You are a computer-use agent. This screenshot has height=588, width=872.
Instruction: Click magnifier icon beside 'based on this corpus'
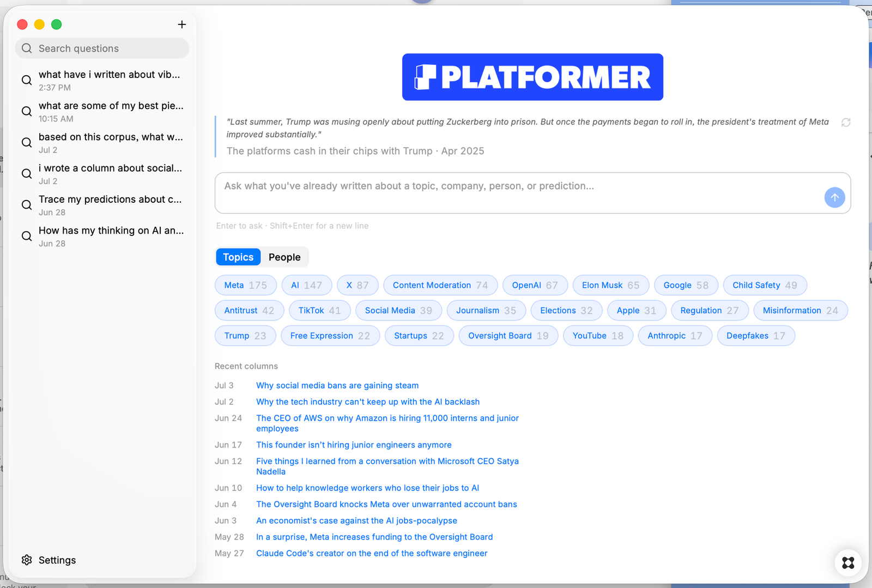point(27,142)
